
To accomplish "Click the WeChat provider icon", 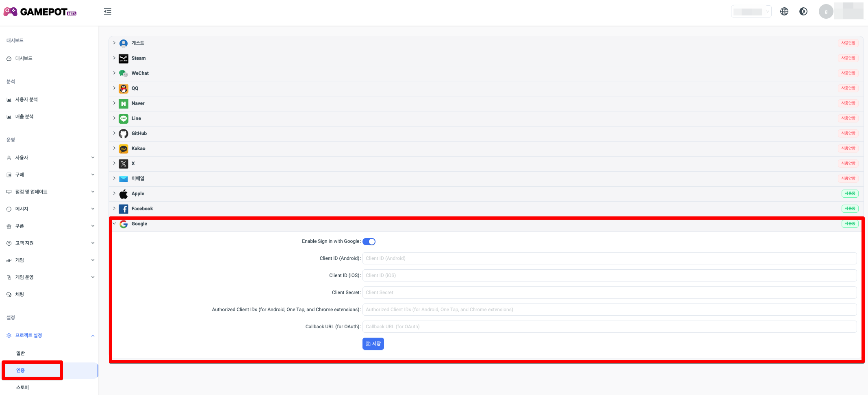I will coord(124,73).
